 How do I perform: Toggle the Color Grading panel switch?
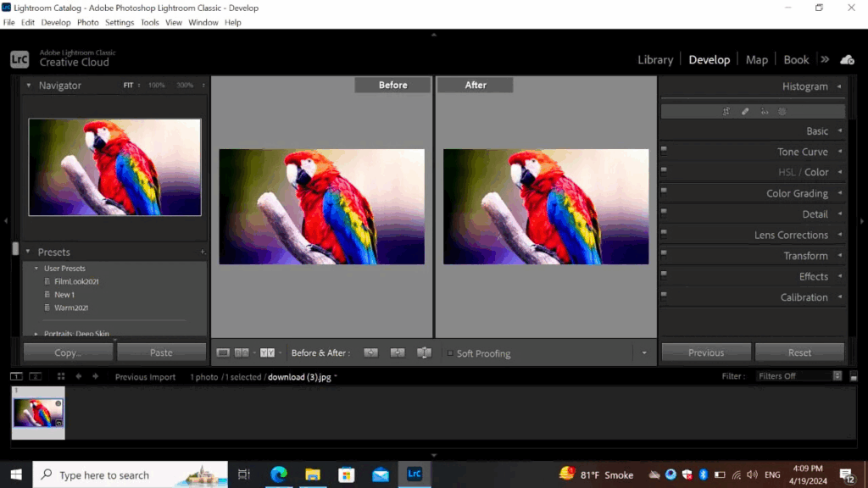[x=664, y=193]
